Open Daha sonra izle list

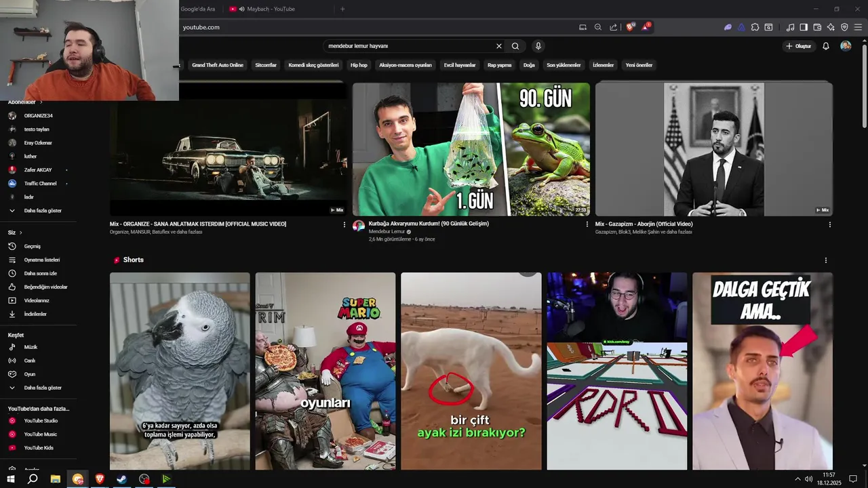[x=41, y=274]
